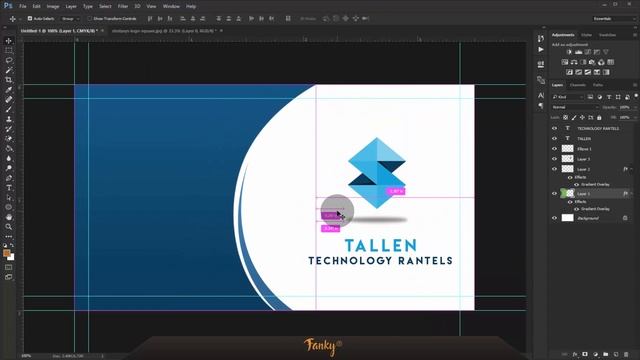Hide the Ellipse 1 layer
The image size is (640, 360).
pyautogui.click(x=554, y=149)
